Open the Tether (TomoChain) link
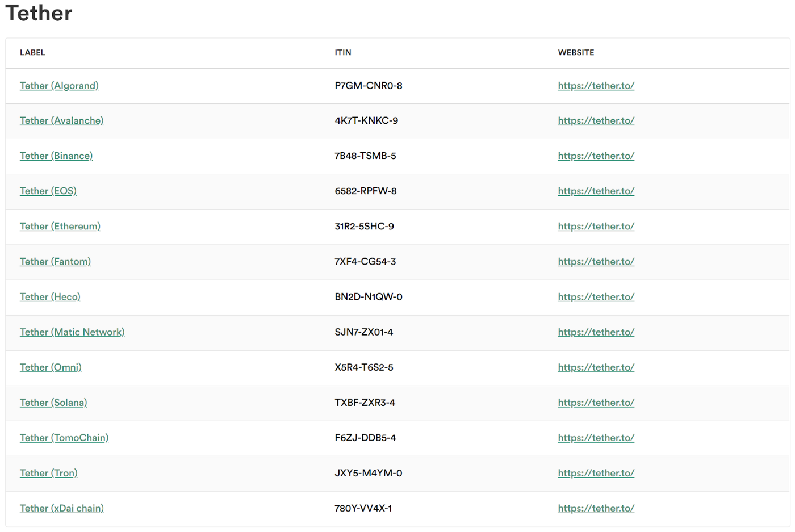Screen dimensions: 795x532 (64, 438)
